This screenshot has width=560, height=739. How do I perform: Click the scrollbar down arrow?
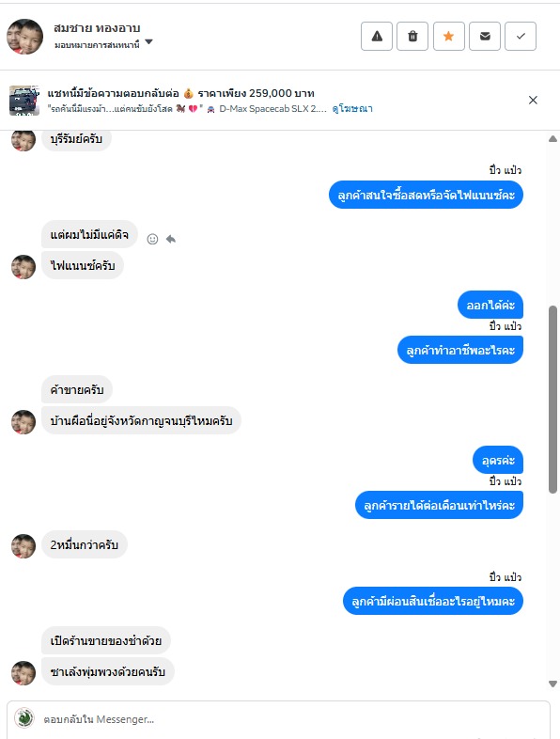(x=552, y=684)
